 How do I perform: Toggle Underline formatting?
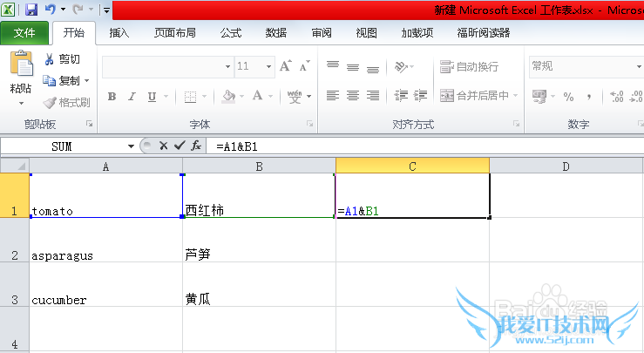pyautogui.click(x=152, y=97)
